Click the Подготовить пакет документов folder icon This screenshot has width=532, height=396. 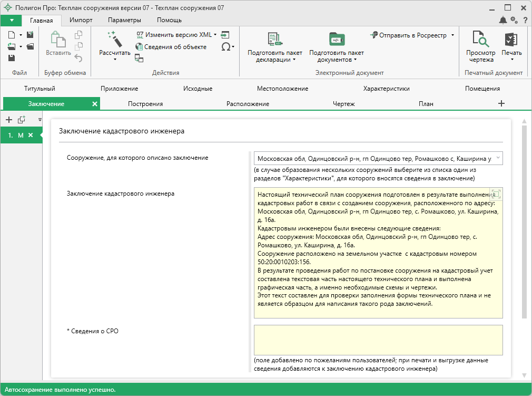tap(336, 40)
